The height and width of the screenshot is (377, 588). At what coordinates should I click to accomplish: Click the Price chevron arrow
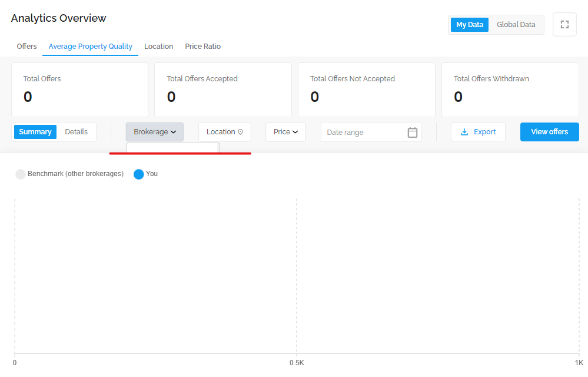click(x=295, y=132)
